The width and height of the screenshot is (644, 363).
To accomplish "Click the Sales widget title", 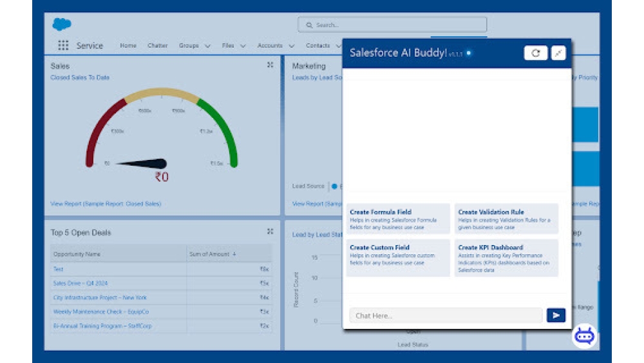I will coord(60,66).
